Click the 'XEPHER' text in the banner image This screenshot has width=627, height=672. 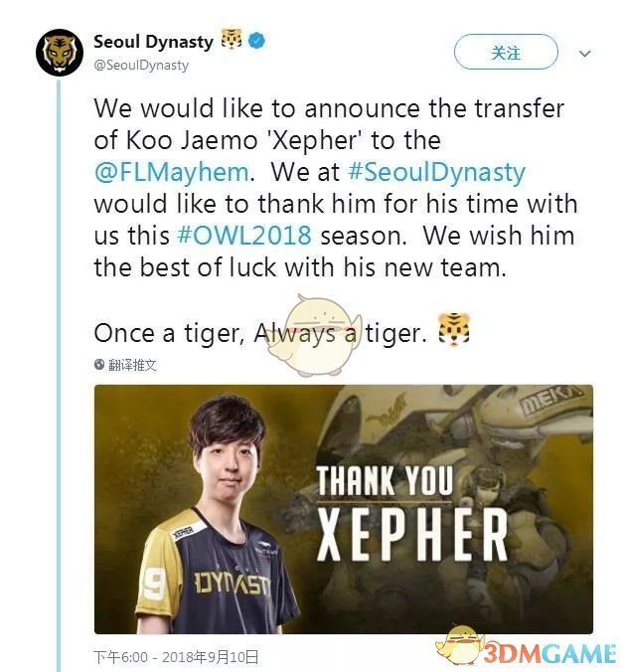pos(412,535)
